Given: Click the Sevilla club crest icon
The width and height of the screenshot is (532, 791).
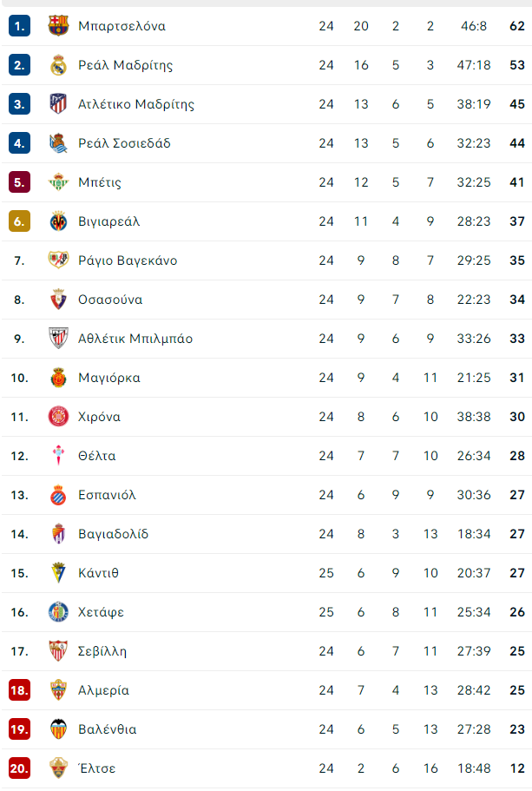Looking at the screenshot, I should [58, 651].
